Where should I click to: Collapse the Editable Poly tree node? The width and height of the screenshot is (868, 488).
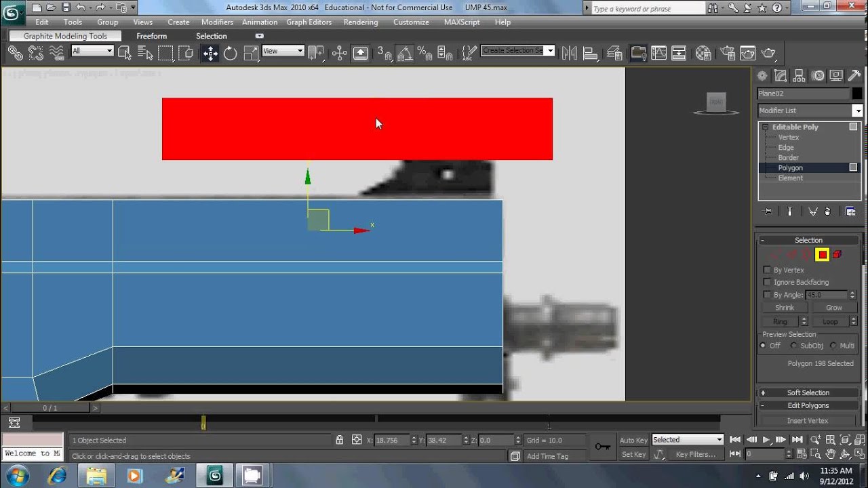tap(765, 127)
